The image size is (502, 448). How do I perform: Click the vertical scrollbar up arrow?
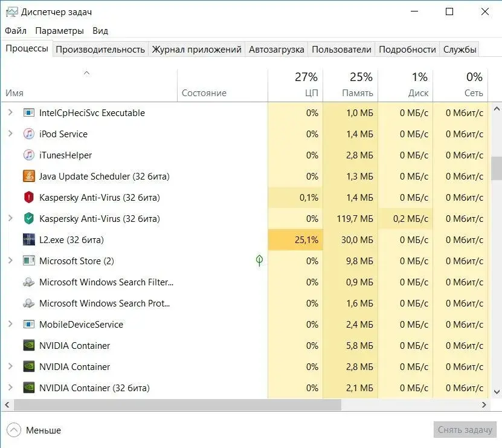[497, 109]
